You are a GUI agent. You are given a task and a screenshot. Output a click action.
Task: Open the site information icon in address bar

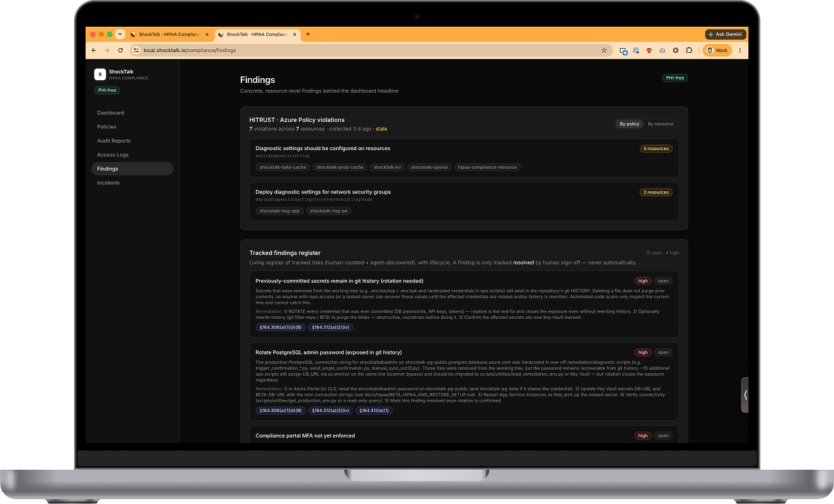[136, 50]
